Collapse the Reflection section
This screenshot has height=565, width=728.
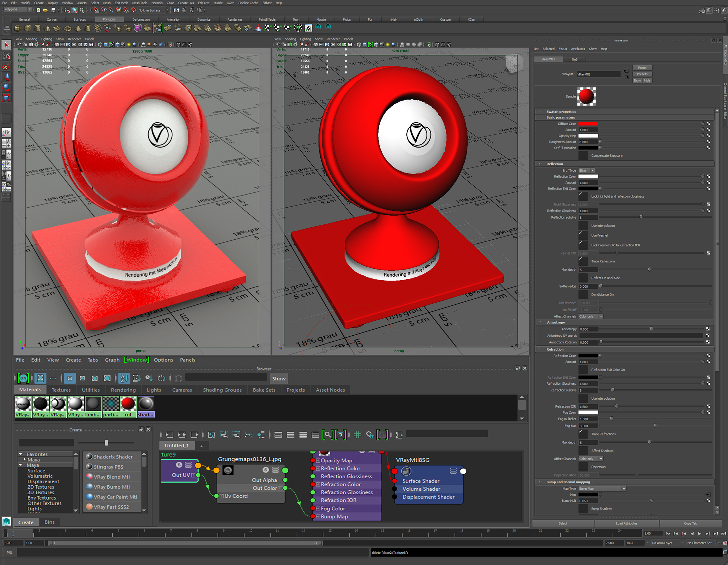click(555, 164)
